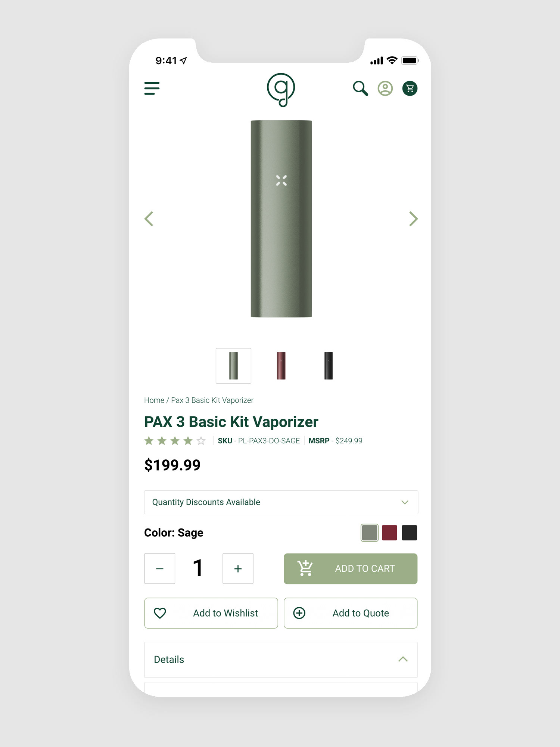This screenshot has height=747, width=560.
Task: Increase quantity with plus button
Action: 238,568
